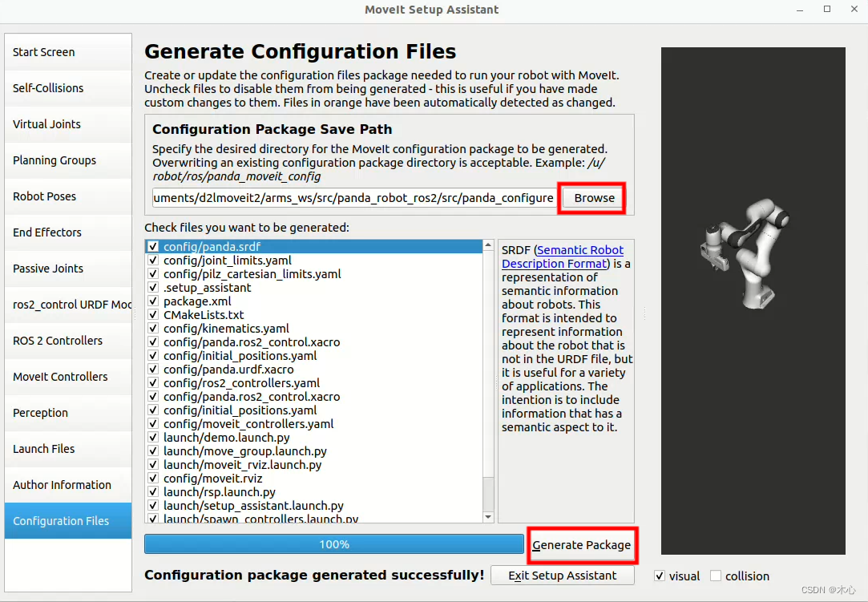Viewport: 868px width, 602px height.
Task: Maximize the MoveIt Setup Assistant window
Action: tap(827, 9)
